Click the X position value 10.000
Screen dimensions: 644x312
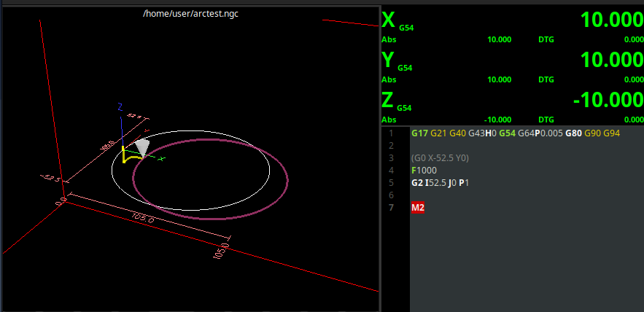point(611,20)
